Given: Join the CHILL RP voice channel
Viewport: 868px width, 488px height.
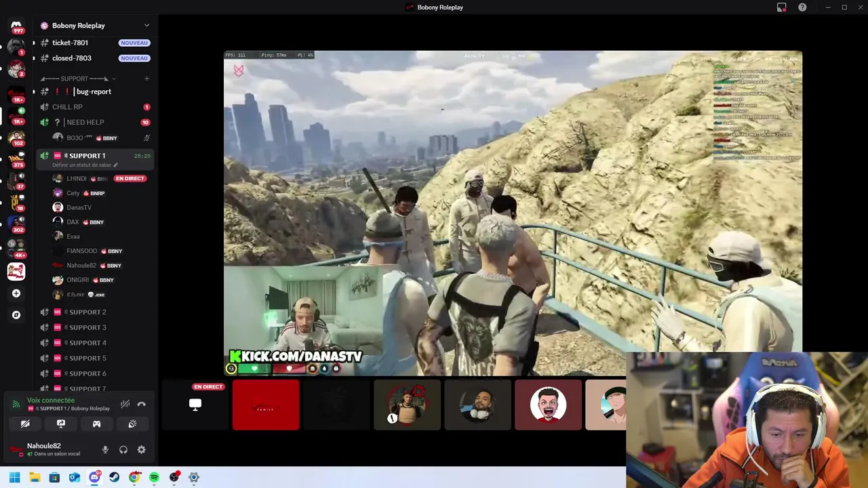Looking at the screenshot, I should tap(95, 107).
